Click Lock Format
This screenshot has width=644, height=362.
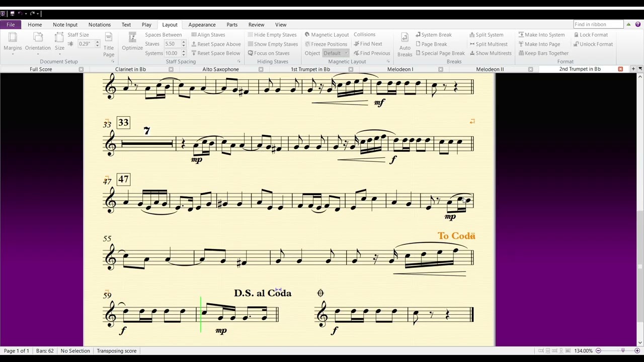click(591, 35)
